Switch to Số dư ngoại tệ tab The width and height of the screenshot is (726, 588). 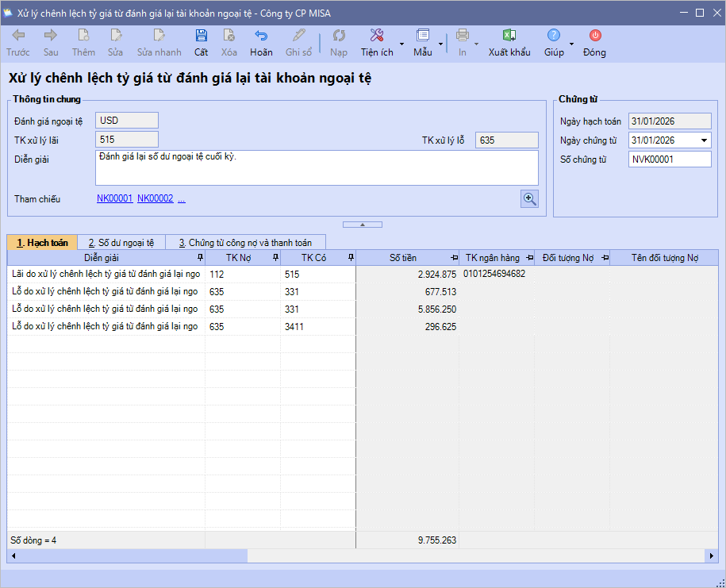[x=121, y=243]
